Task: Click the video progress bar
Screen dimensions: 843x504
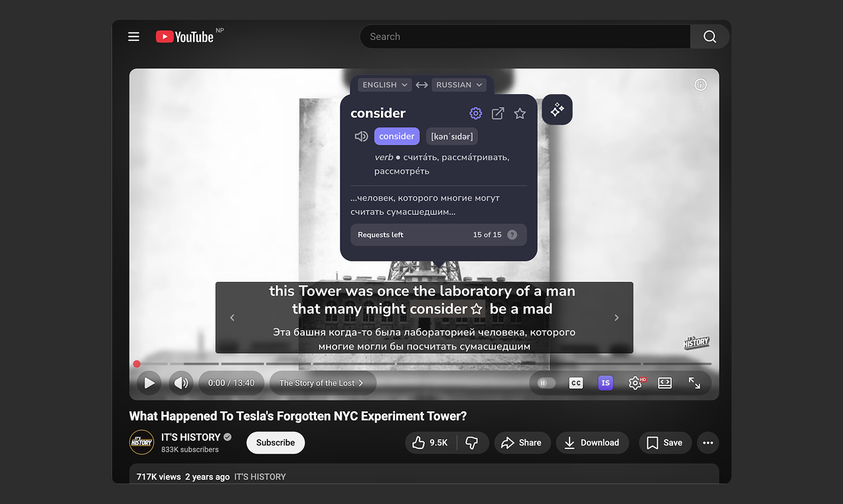Action: coord(425,363)
